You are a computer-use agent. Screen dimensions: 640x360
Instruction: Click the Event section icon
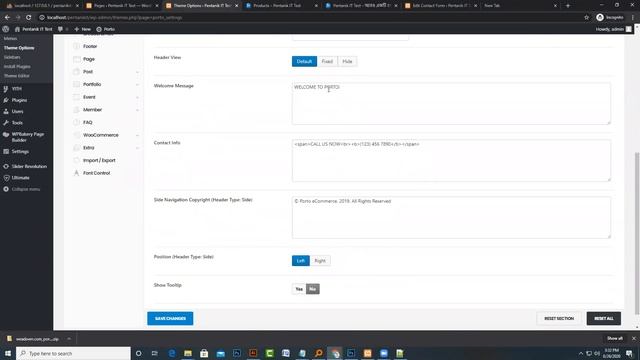pos(76,97)
